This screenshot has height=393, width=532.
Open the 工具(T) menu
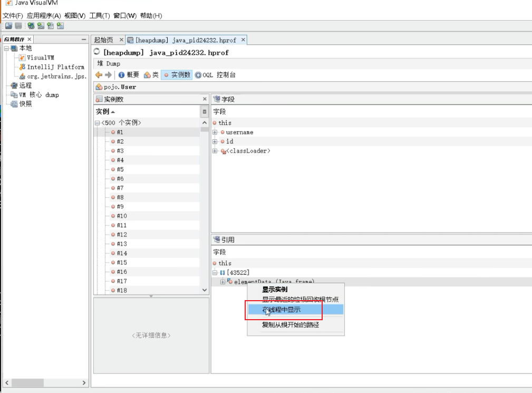tap(100, 16)
